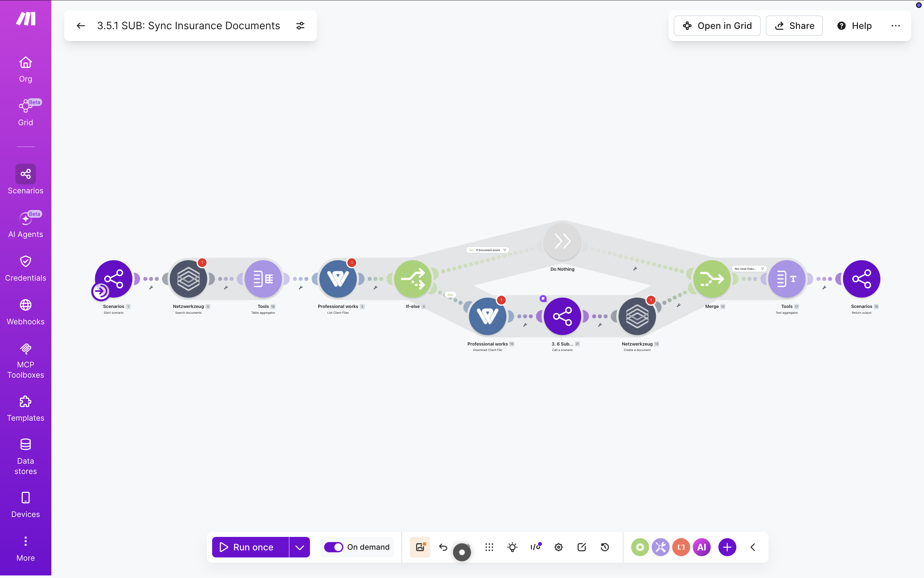Click error badge on Search documents module
924x578 pixels.
202,263
